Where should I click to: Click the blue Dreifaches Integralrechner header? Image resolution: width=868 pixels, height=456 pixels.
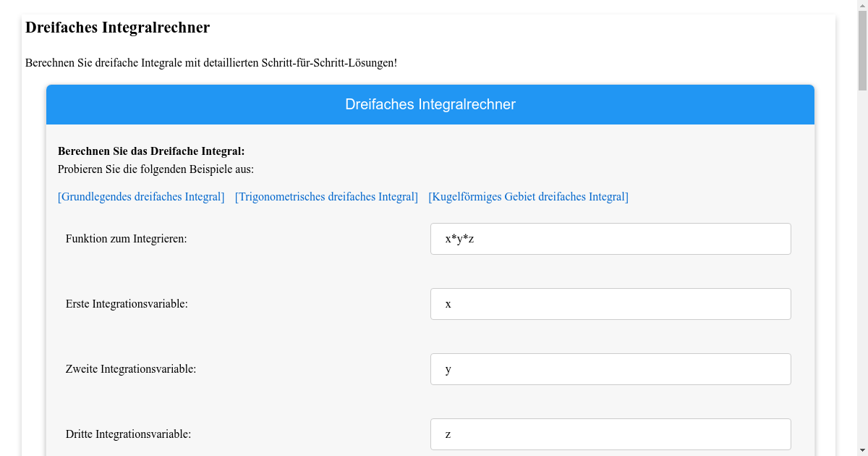coord(430,104)
